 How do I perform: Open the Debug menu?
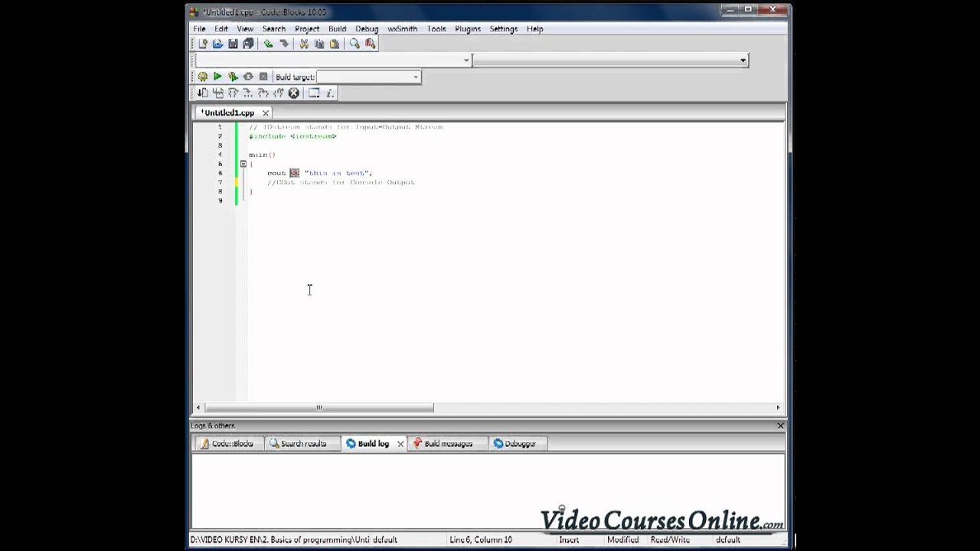point(367,29)
